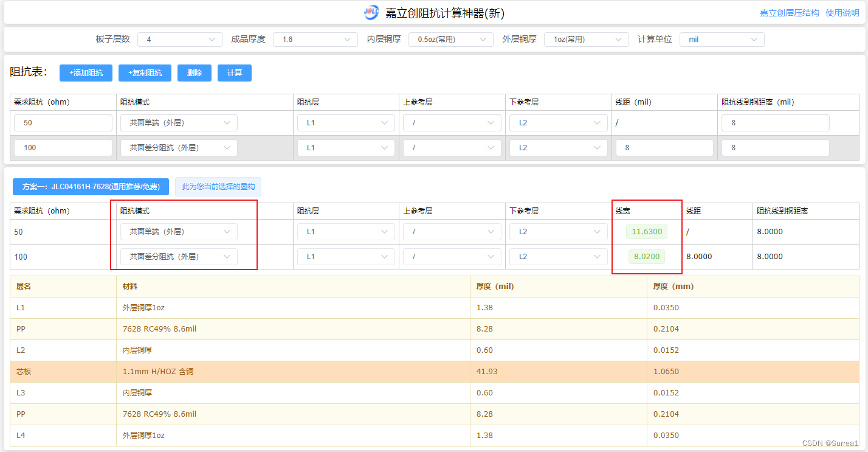Open 共面单端(外层) mode dropdown in input table
The height and width of the screenshot is (452, 868).
[179, 123]
